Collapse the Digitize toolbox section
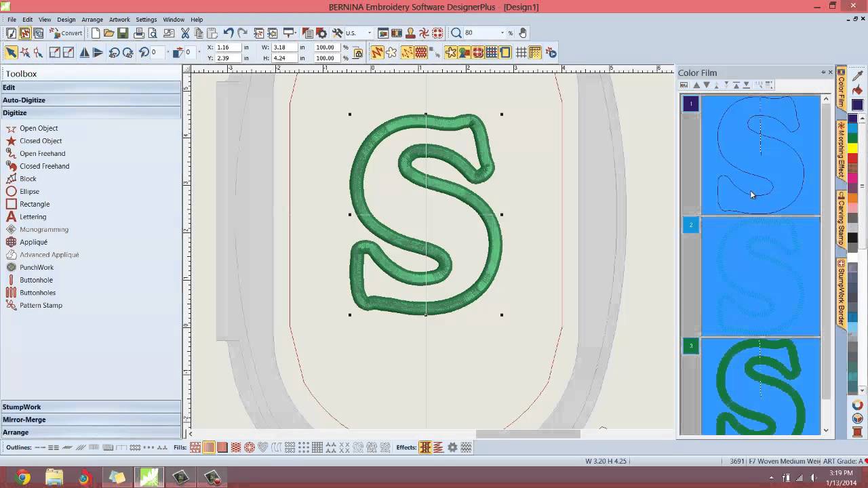 pyautogui.click(x=91, y=113)
